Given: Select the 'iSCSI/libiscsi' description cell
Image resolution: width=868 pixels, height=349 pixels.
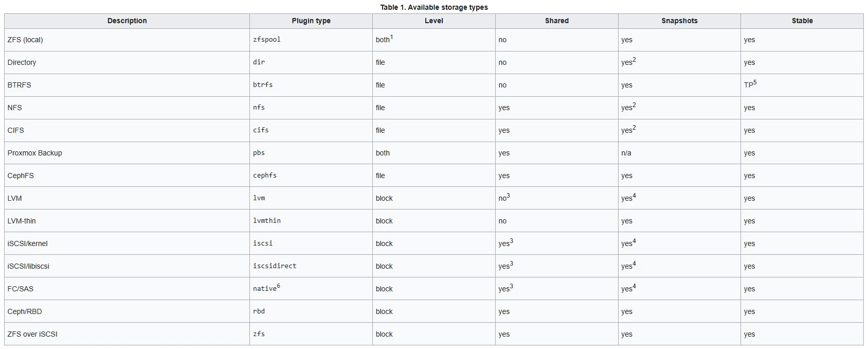Looking at the screenshot, I should (x=127, y=266).
